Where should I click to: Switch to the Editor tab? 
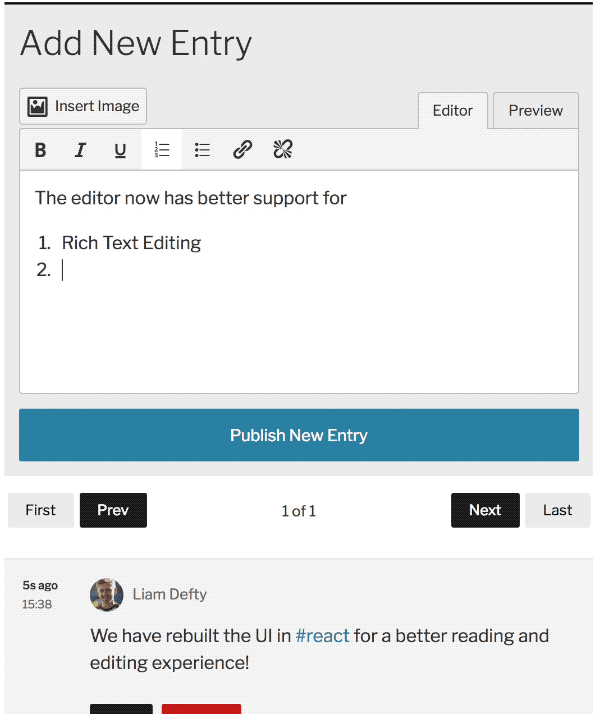453,111
